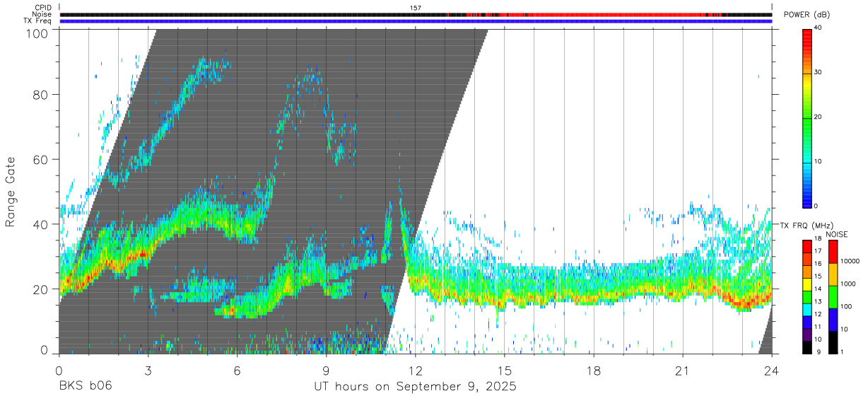Click the noise scale value '1000'
This screenshot has height=401, width=868.
point(848,284)
